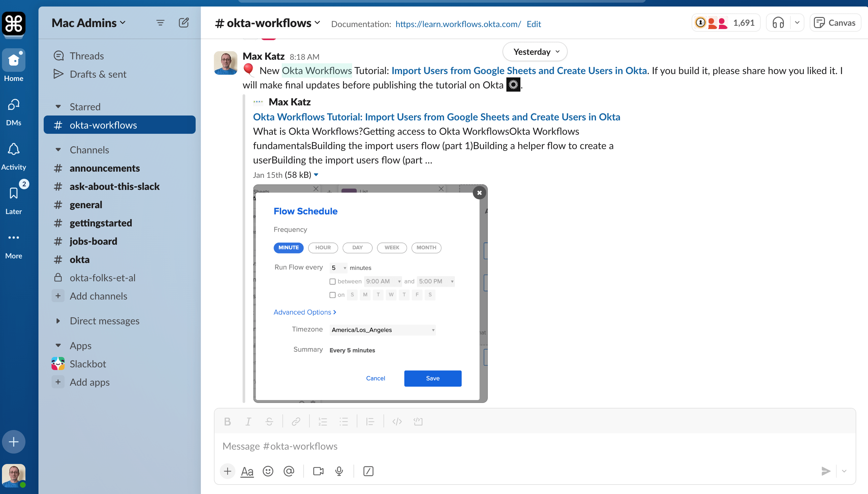
Task: Click the compose new message icon
Action: tap(184, 23)
